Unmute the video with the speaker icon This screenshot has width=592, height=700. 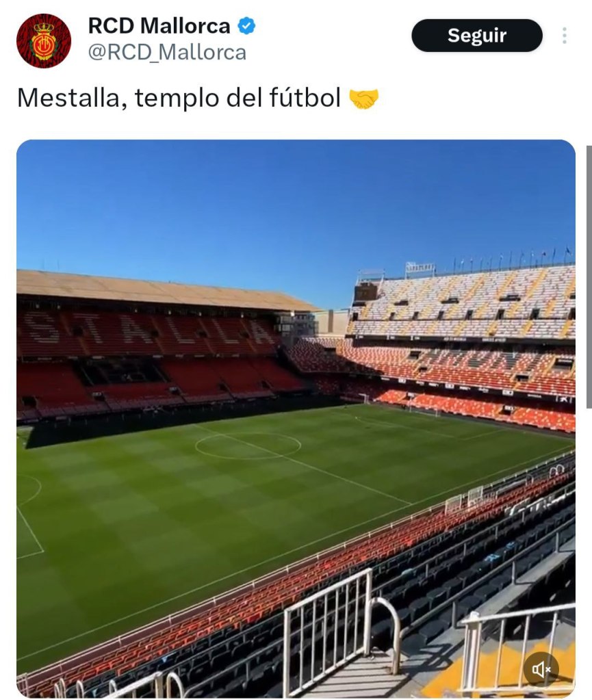[x=541, y=669]
